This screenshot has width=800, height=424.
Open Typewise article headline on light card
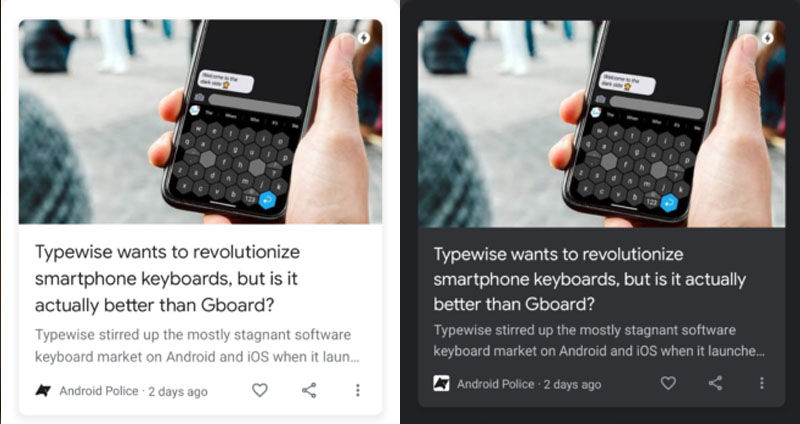click(x=167, y=279)
